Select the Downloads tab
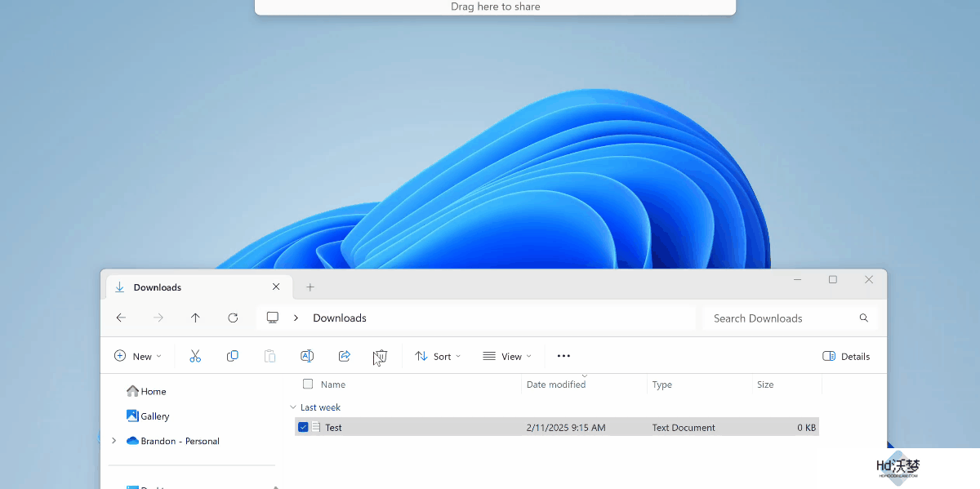The image size is (980, 489). [x=197, y=287]
